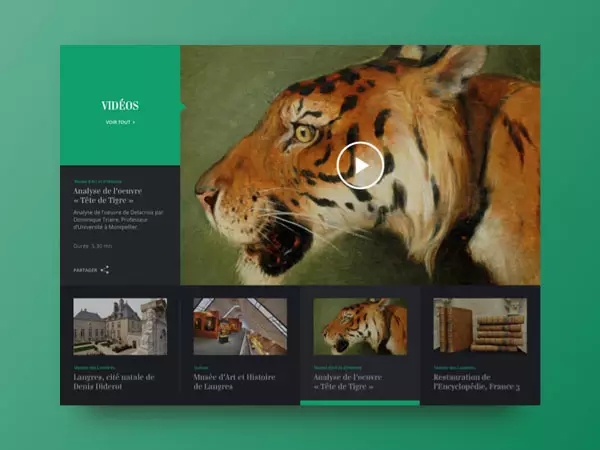The image size is (600, 450).
Task: Click the bottom-row 'Analyse de l'oeuvre « Tête de Tigre »' title
Action: [x=347, y=382]
